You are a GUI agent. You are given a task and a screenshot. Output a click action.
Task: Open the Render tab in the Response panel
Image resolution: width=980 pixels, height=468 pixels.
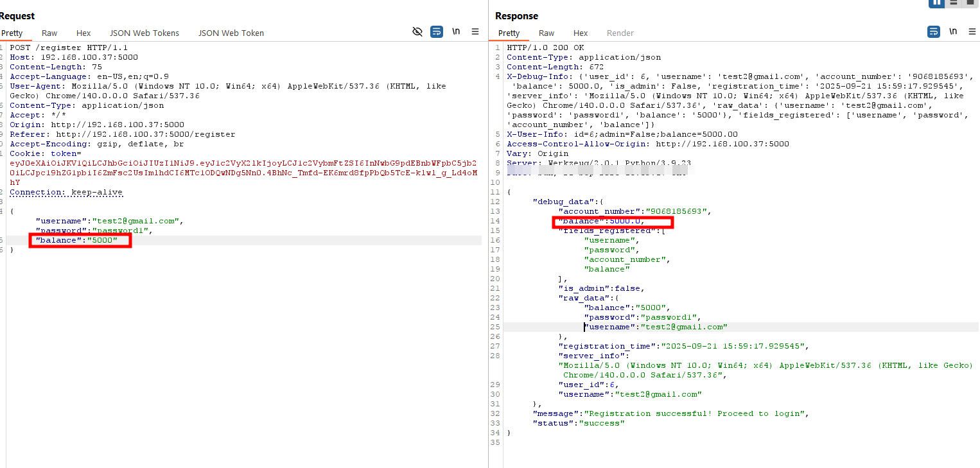pyautogui.click(x=620, y=33)
